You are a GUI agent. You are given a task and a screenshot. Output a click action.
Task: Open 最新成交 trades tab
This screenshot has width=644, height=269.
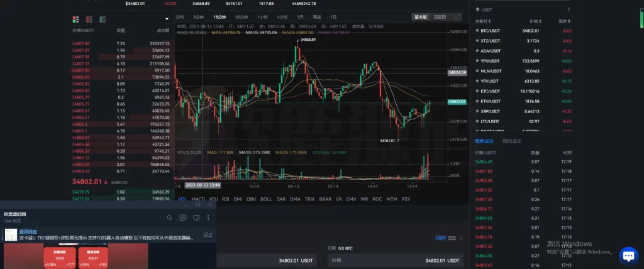pos(484,141)
